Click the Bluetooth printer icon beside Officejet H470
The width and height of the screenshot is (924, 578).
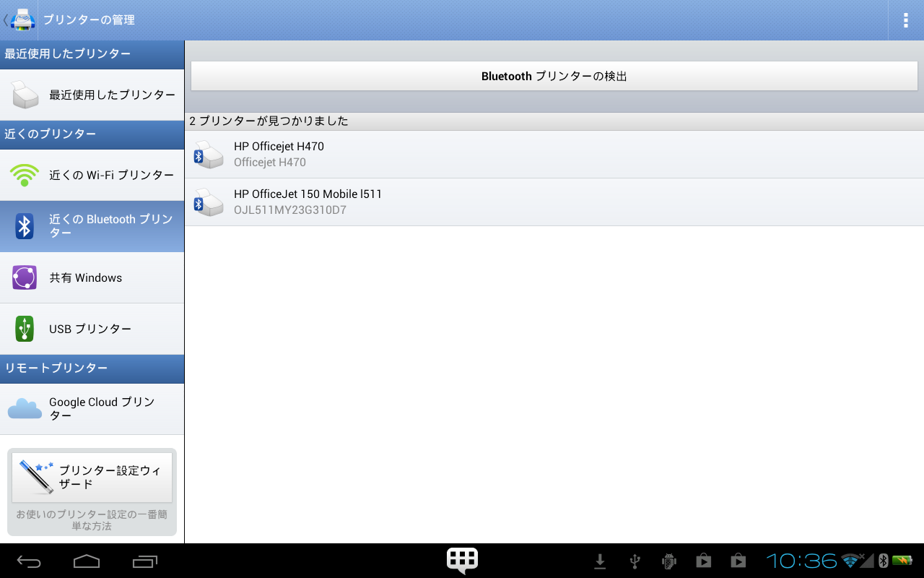coord(208,155)
